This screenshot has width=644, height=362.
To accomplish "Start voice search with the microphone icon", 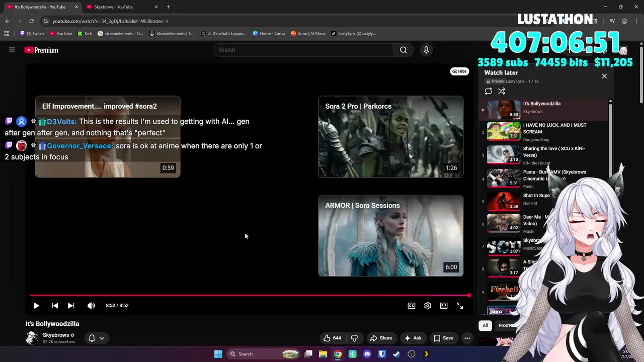I will (x=426, y=50).
